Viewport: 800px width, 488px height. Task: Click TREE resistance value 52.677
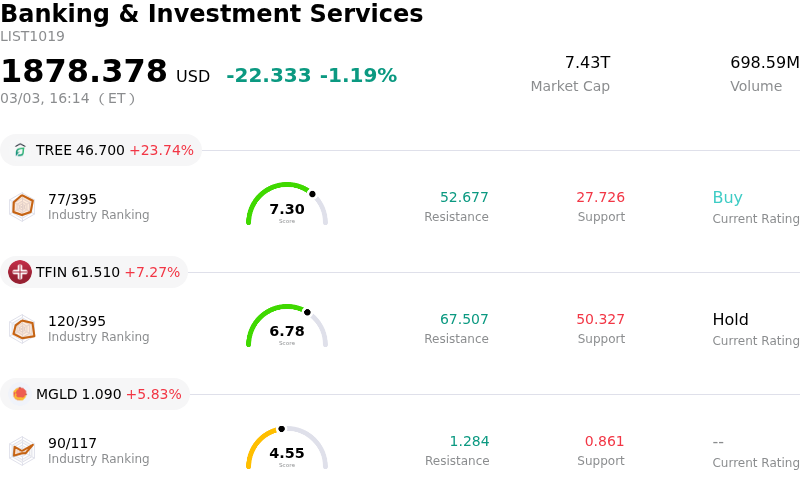pyautogui.click(x=464, y=198)
